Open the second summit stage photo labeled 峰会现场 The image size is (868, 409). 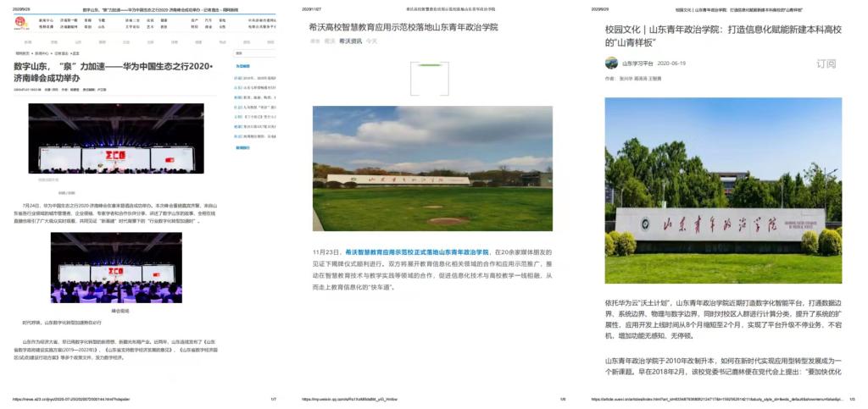(116, 268)
